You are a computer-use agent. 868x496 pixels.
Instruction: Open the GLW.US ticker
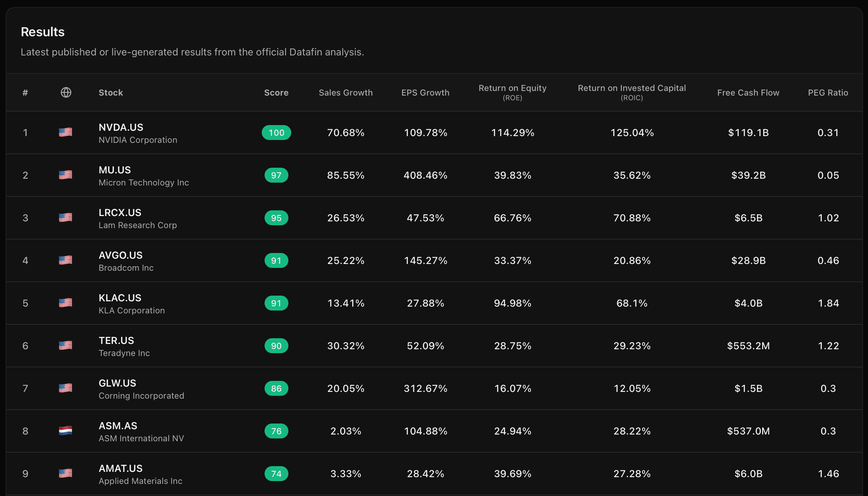click(x=118, y=383)
